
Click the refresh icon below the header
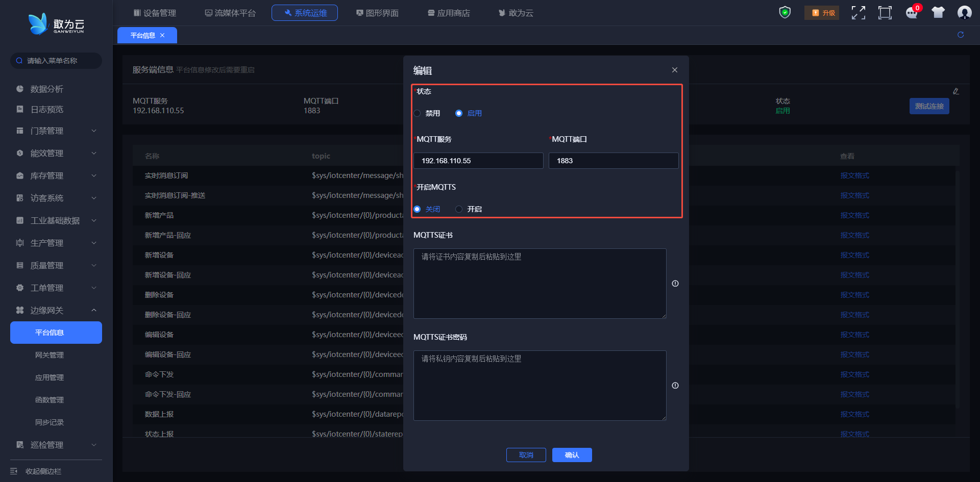961,35
